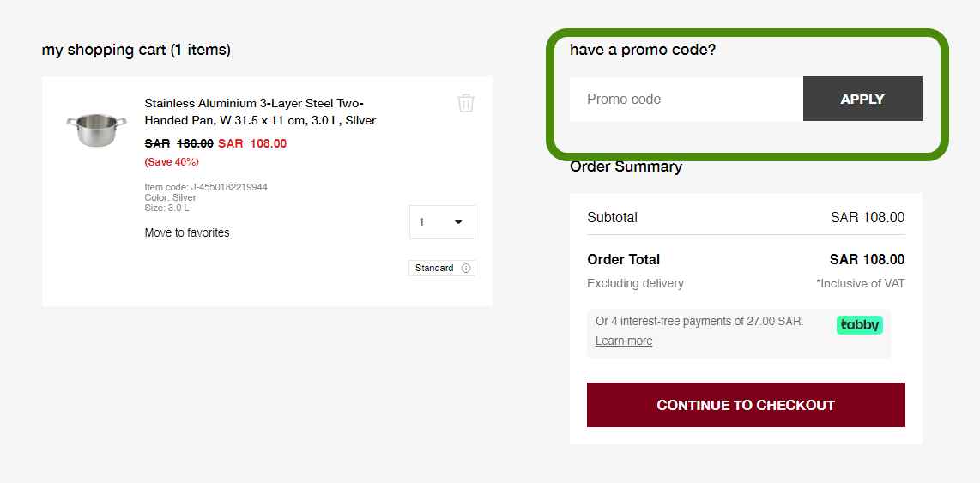980x483 pixels.
Task: Move the item to favorites
Action: pos(187,232)
